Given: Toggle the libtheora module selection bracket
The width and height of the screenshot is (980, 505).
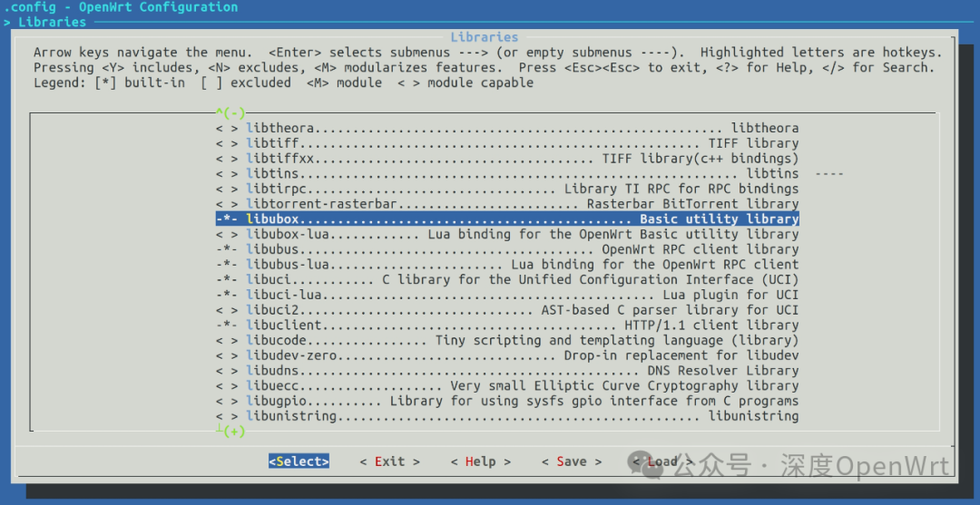Looking at the screenshot, I should (227, 129).
